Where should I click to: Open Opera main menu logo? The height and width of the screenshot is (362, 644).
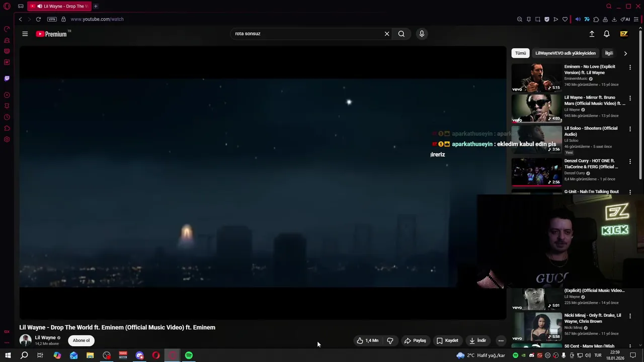[7, 6]
